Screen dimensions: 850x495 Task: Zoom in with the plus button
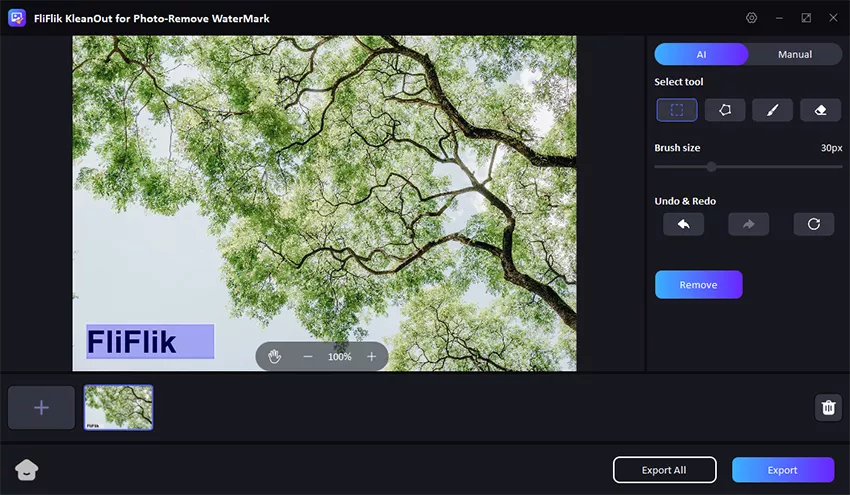click(371, 356)
